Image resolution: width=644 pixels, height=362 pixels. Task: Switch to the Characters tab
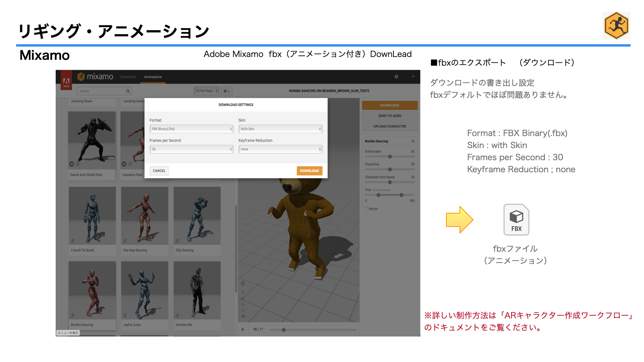[128, 77]
